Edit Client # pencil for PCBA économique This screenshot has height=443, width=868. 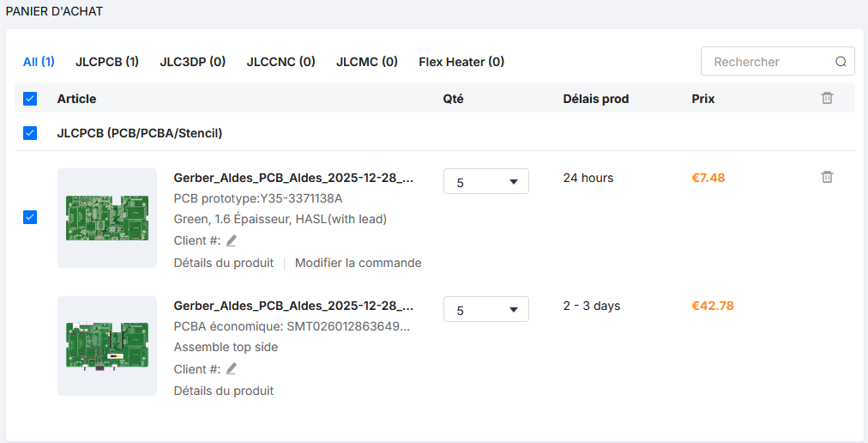click(231, 369)
